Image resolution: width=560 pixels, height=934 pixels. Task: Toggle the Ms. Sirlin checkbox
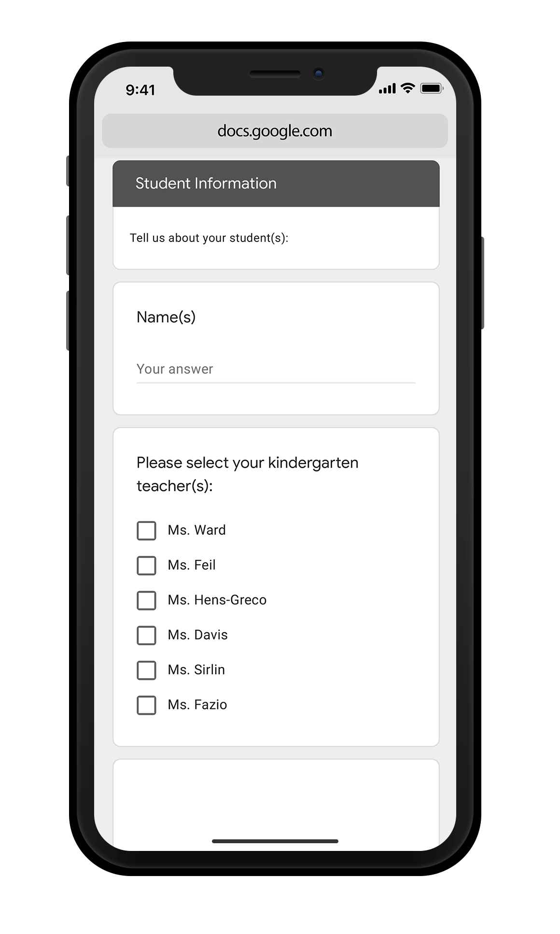coord(146,670)
